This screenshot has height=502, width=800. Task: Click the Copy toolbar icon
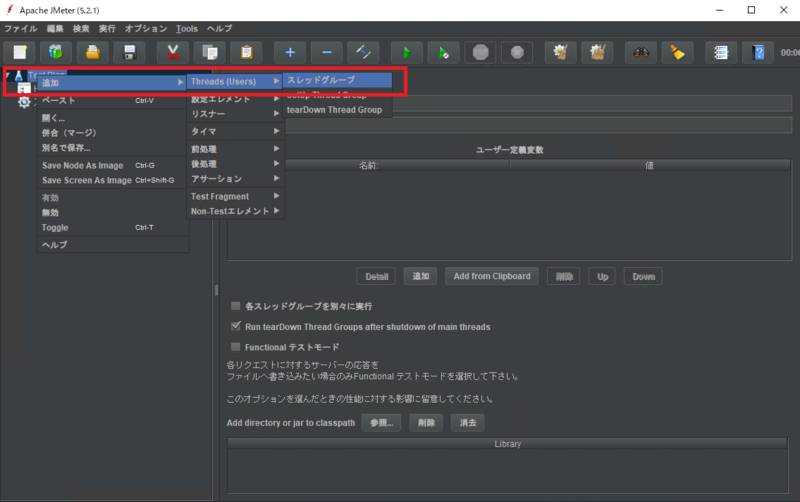(210, 53)
